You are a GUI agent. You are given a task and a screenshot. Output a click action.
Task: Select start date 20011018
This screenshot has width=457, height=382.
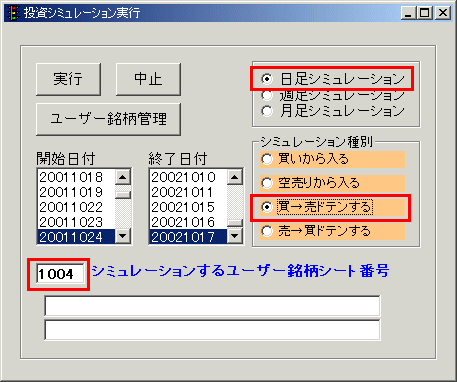click(76, 177)
